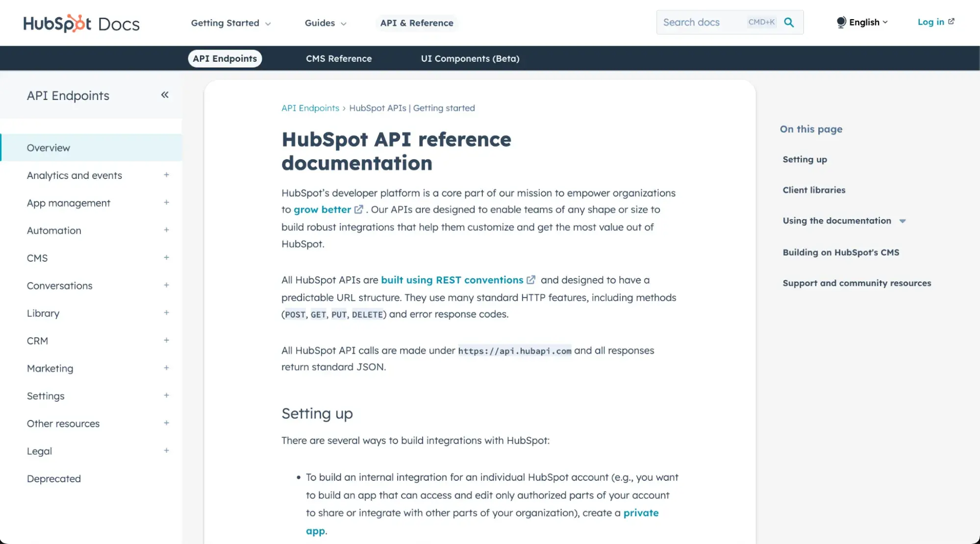This screenshot has height=544, width=980.
Task: Click the On this page heading
Action: tap(811, 129)
